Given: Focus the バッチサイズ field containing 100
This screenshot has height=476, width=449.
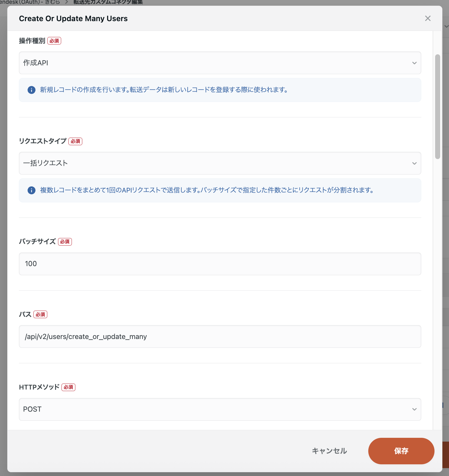Looking at the screenshot, I should [220, 264].
